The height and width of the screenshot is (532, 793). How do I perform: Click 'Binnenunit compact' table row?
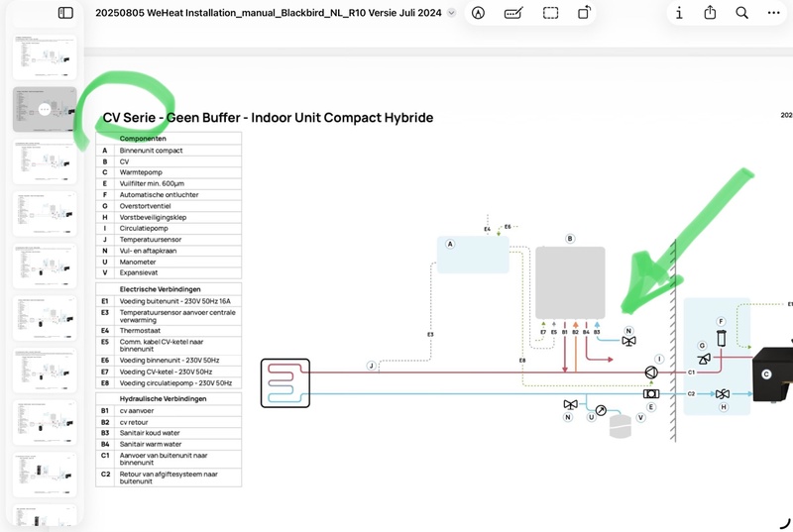(169, 150)
